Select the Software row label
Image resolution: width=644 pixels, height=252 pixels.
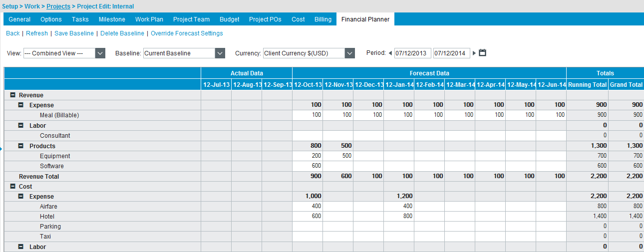52,166
